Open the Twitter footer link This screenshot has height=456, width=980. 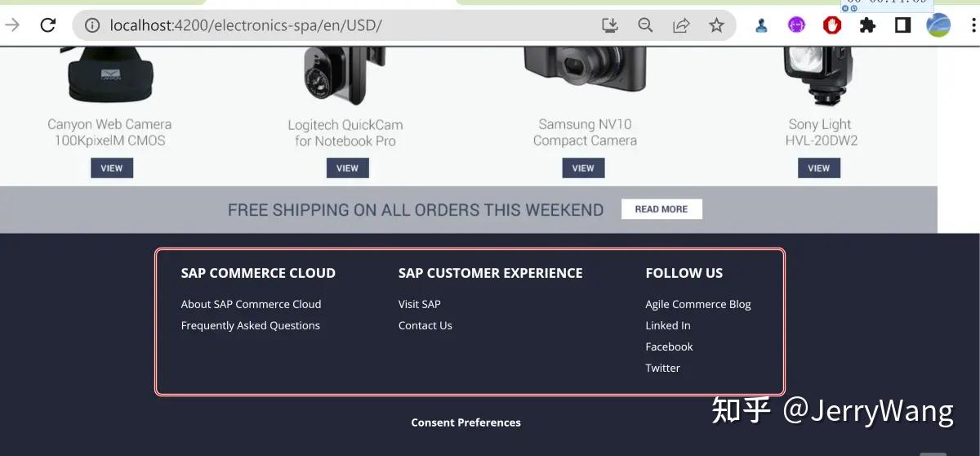click(662, 368)
